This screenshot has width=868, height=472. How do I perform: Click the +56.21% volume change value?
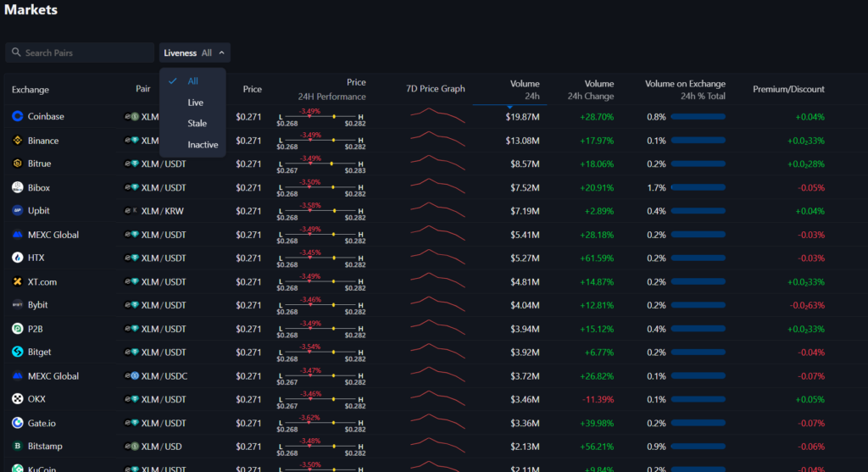[597, 446]
